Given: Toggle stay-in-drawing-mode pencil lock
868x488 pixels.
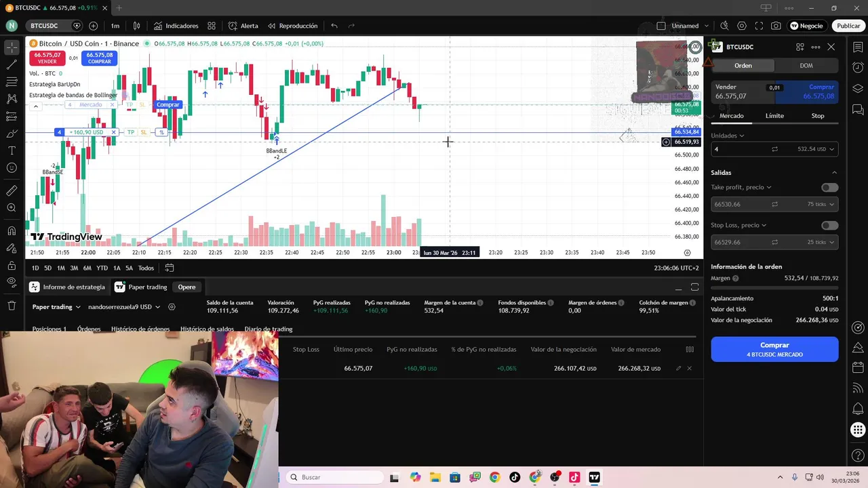Looking at the screenshot, I should (12, 248).
